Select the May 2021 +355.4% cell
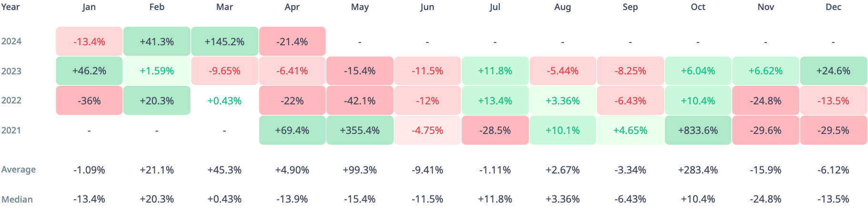 360,130
